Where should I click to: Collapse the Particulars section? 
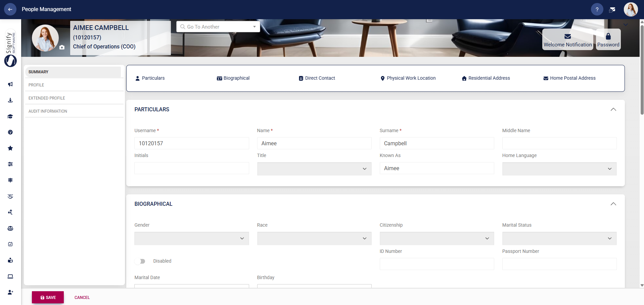pyautogui.click(x=613, y=109)
